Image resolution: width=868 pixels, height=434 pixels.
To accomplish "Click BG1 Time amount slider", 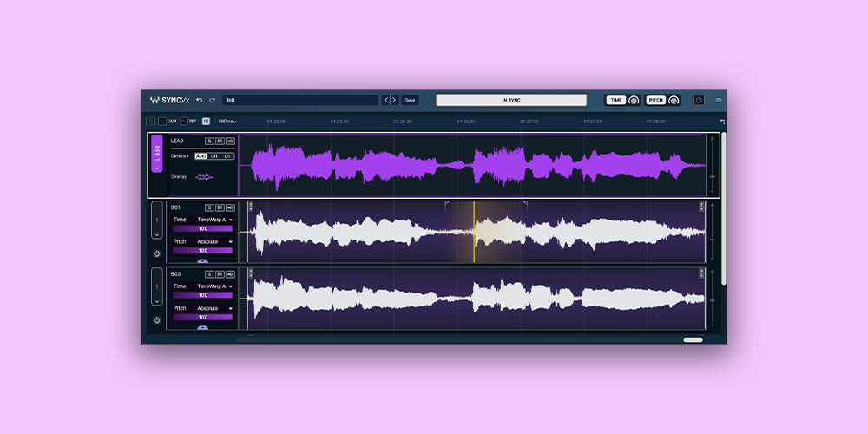I will pyautogui.click(x=202, y=228).
